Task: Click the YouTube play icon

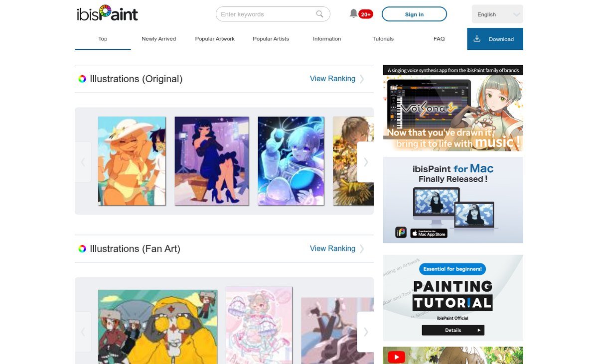Action: coord(397,357)
